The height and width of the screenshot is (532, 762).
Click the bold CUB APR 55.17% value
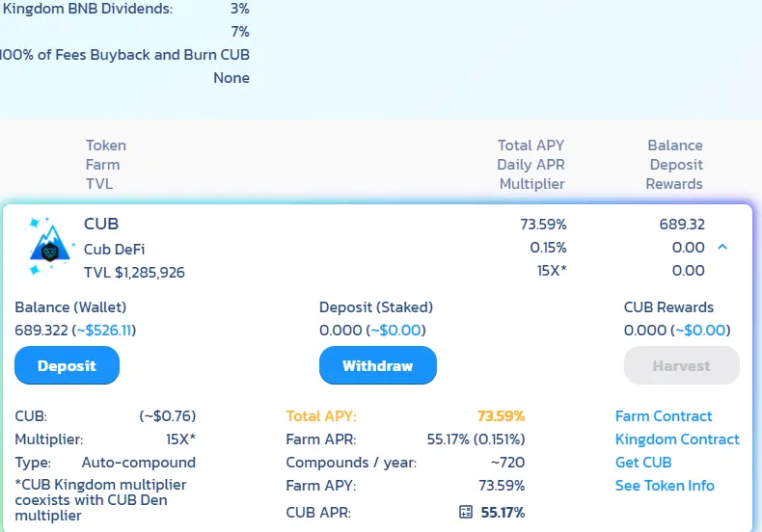(x=503, y=512)
